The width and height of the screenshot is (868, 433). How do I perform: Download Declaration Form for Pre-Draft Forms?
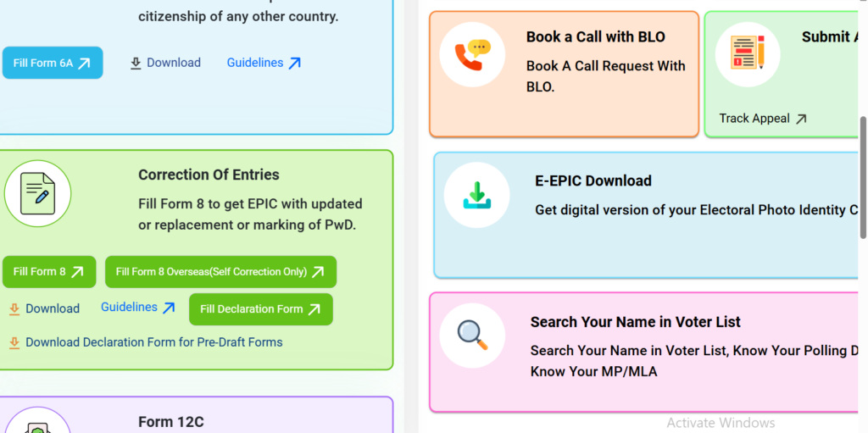(x=153, y=342)
